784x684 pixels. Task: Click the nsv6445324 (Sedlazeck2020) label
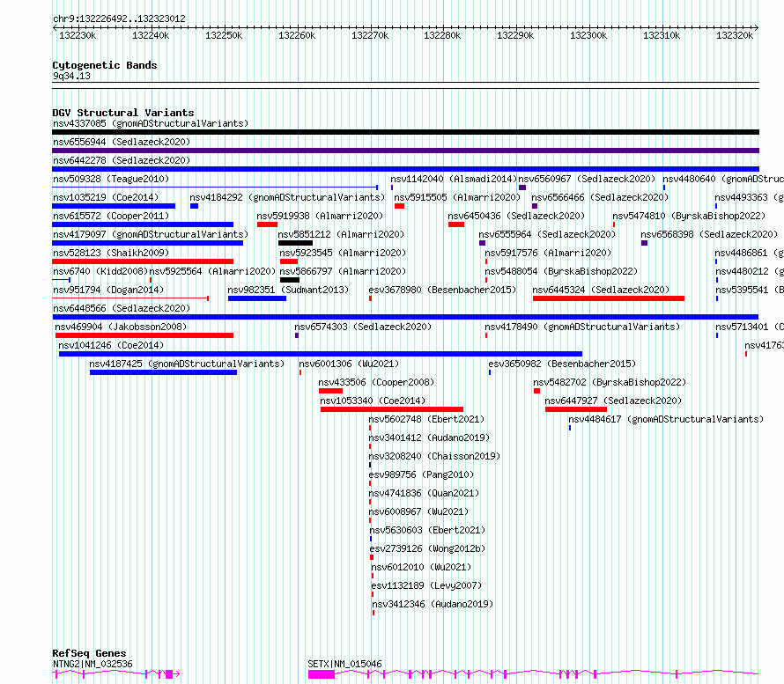pos(601,290)
